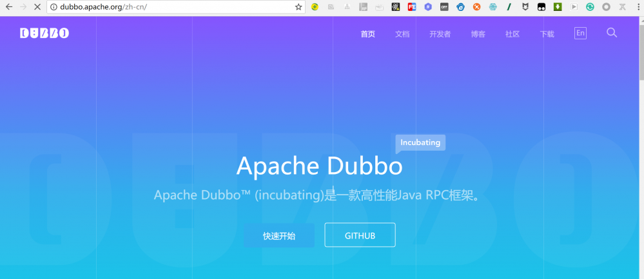Open the Tampermonkey extension icon
644x279 pixels.
[x=542, y=7]
